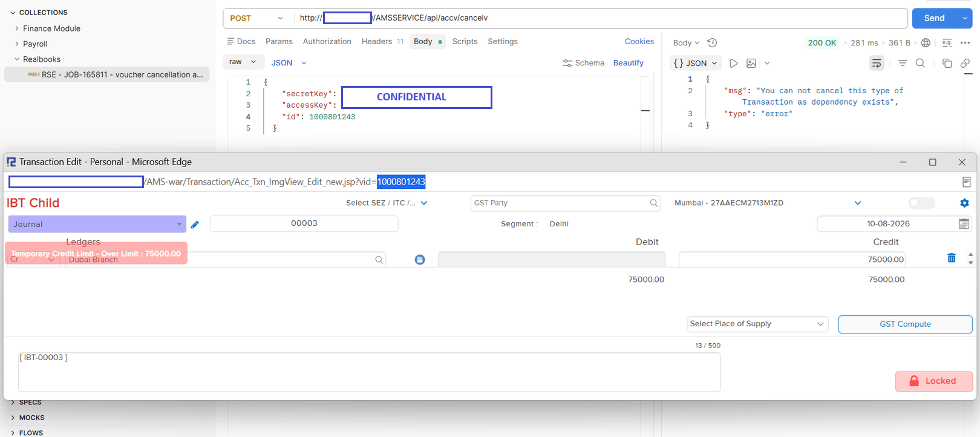Click the save example e.g. icon

click(x=947, y=43)
